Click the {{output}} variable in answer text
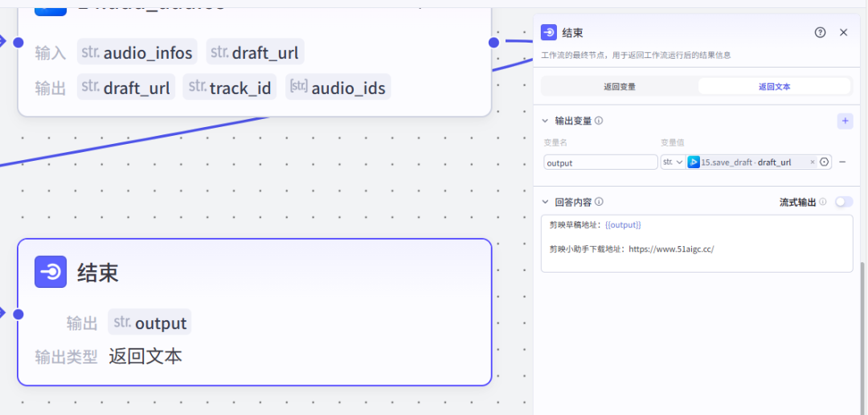Screen dimensions: 868x415 click(623, 225)
